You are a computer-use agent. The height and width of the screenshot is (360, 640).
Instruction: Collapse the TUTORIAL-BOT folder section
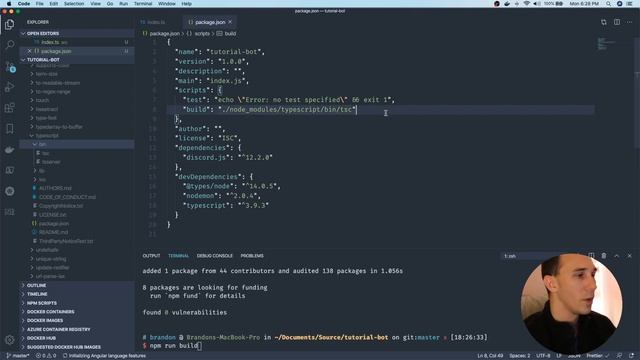click(x=77, y=60)
